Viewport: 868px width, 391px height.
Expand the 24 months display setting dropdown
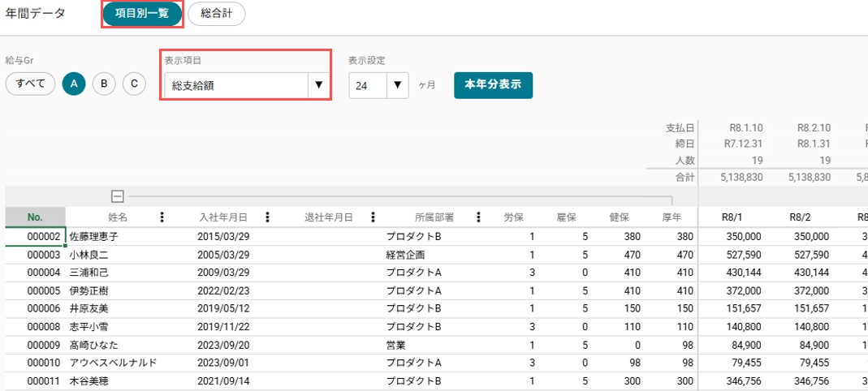point(378,85)
